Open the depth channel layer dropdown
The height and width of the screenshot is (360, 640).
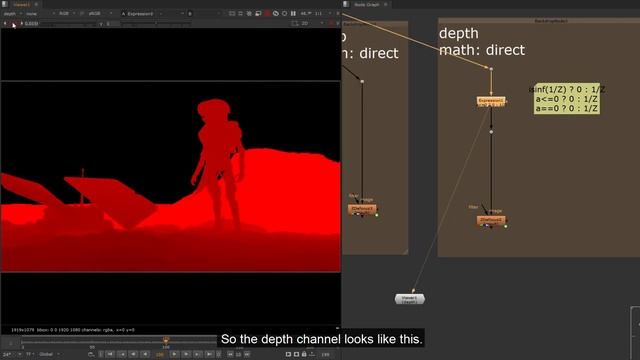pyautogui.click(x=12, y=13)
